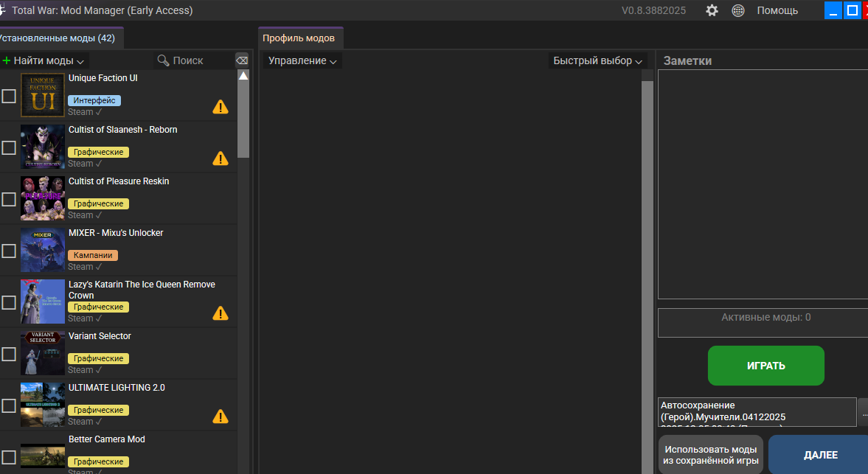The image size is (868, 474).
Task: Click the search magnifier icon
Action: tap(163, 60)
